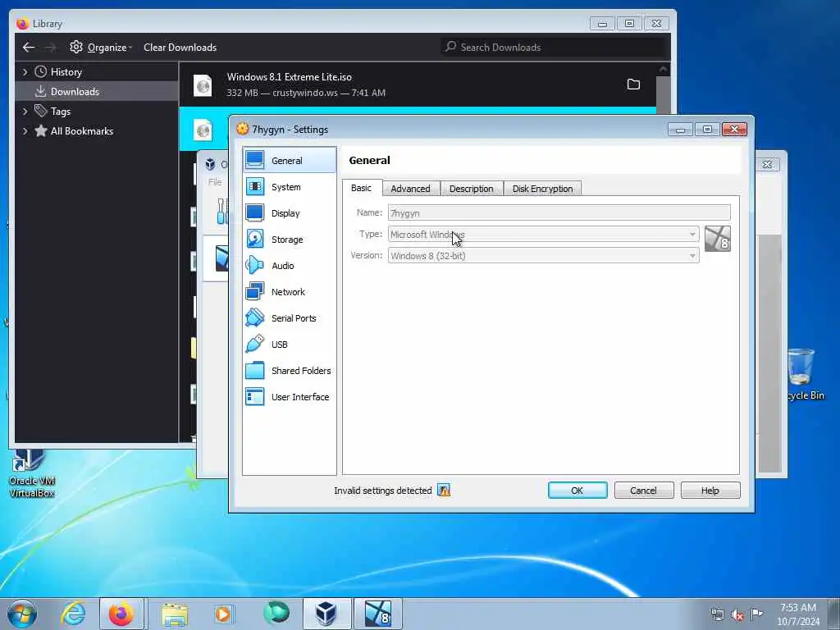Select Downloads in the Library sidebar
The height and width of the screenshot is (630, 840).
pyautogui.click(x=97, y=92)
